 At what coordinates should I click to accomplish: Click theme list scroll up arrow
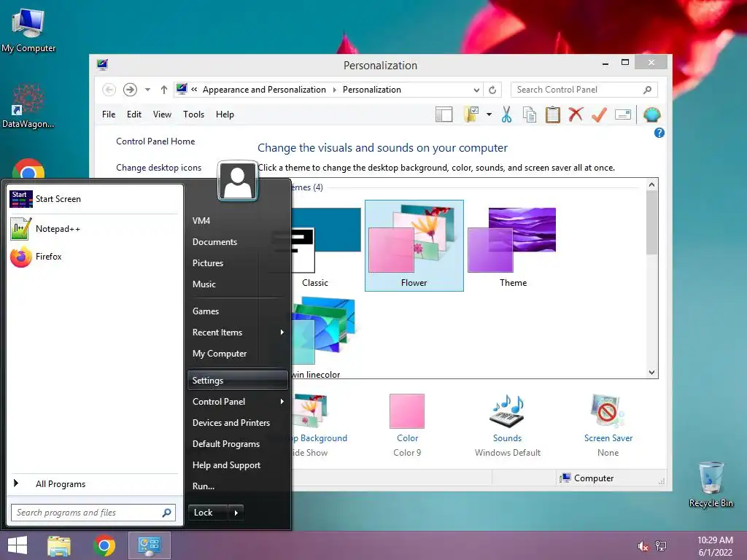[x=651, y=184]
